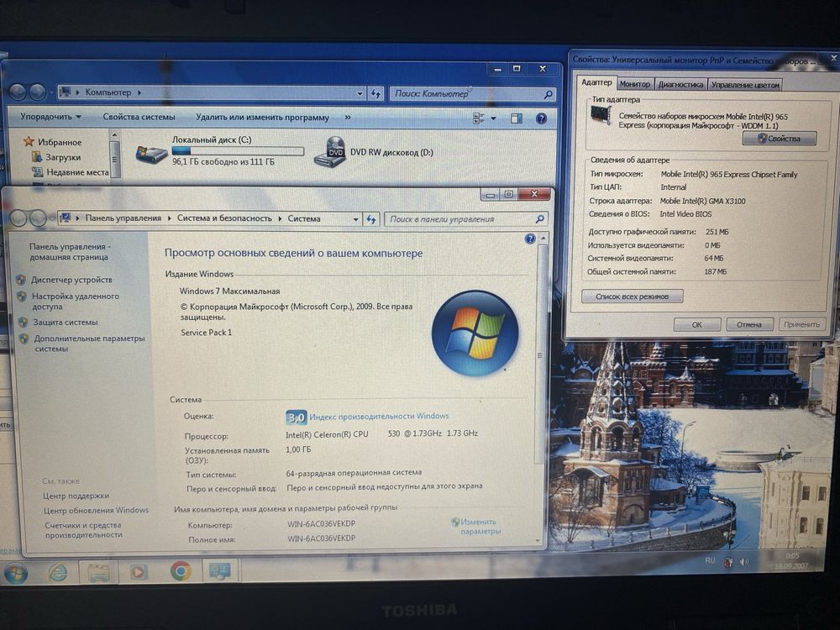The image size is (840, 630).
Task: Open Индекс производительности Windows link
Action: pyautogui.click(x=379, y=417)
